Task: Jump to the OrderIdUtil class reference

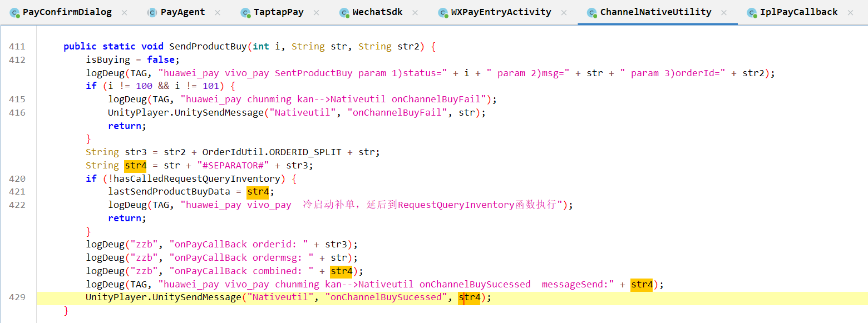Action: [x=226, y=152]
